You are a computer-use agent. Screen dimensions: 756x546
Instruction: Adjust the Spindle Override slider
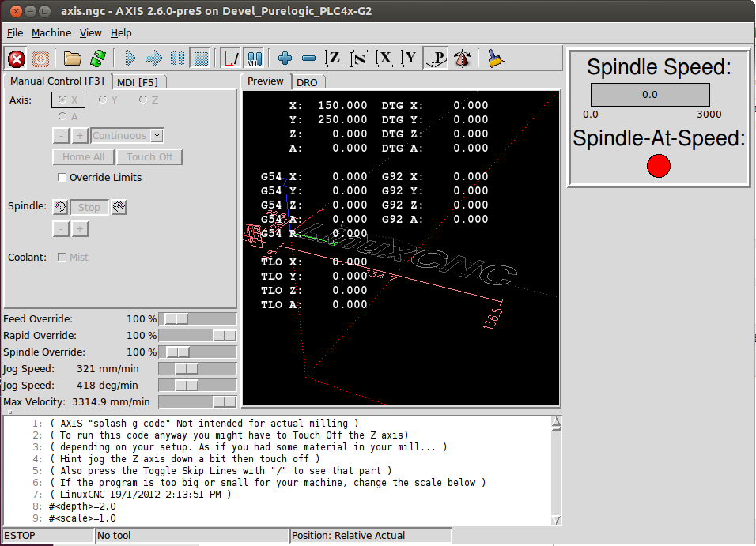(x=198, y=352)
